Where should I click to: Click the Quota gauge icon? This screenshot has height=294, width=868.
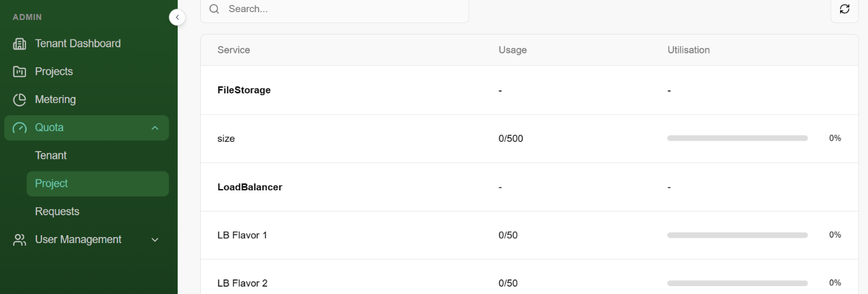click(20, 127)
